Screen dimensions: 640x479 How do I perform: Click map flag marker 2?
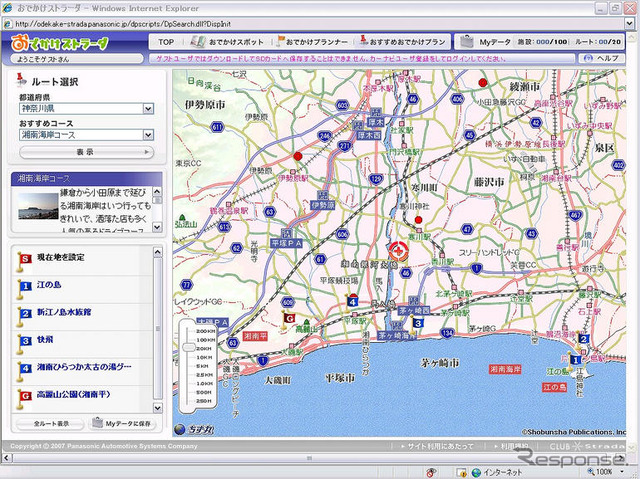(x=583, y=339)
